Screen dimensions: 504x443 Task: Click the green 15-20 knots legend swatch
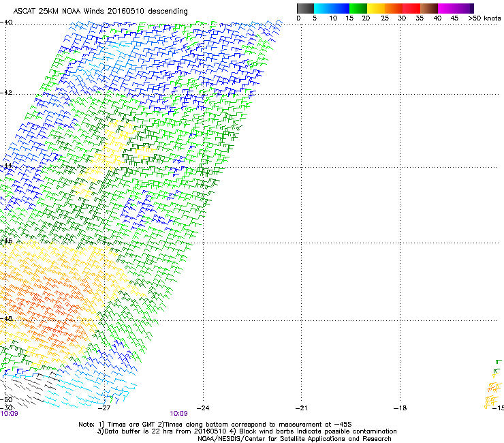358,8
